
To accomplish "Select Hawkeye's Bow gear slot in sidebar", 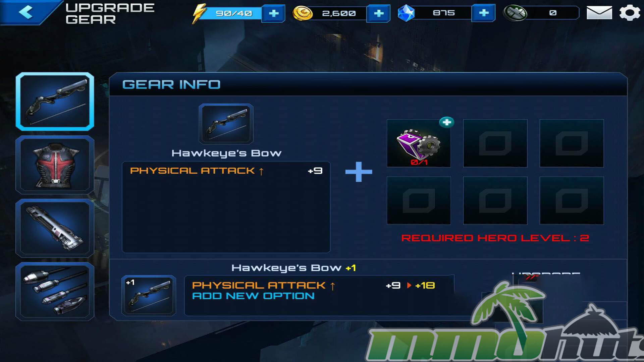I will [x=55, y=102].
